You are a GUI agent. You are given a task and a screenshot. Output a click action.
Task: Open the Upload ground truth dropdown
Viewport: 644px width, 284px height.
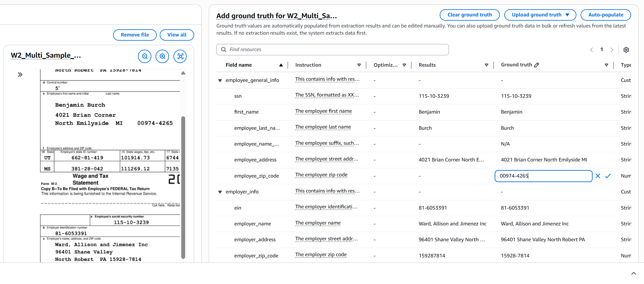click(x=540, y=15)
